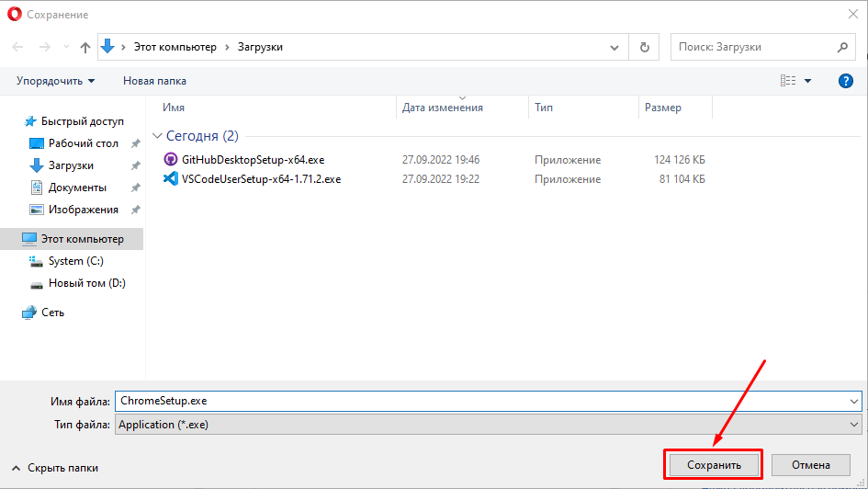Click the search magnifier icon
Screen dimensions: 868x489
coord(842,47)
